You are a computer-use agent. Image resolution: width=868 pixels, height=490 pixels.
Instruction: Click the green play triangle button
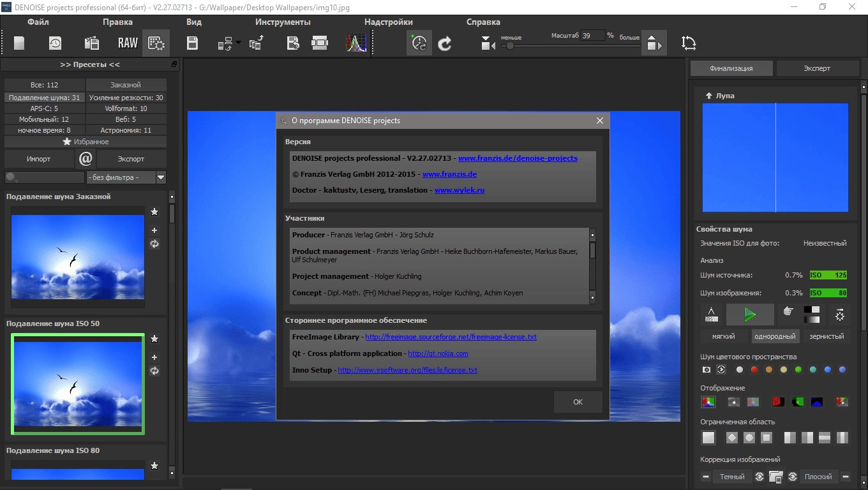coord(750,314)
